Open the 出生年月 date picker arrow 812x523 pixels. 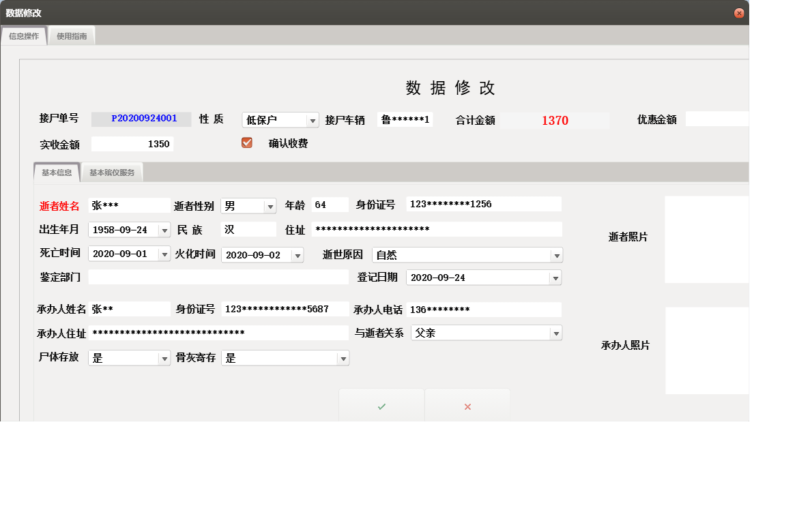click(164, 230)
